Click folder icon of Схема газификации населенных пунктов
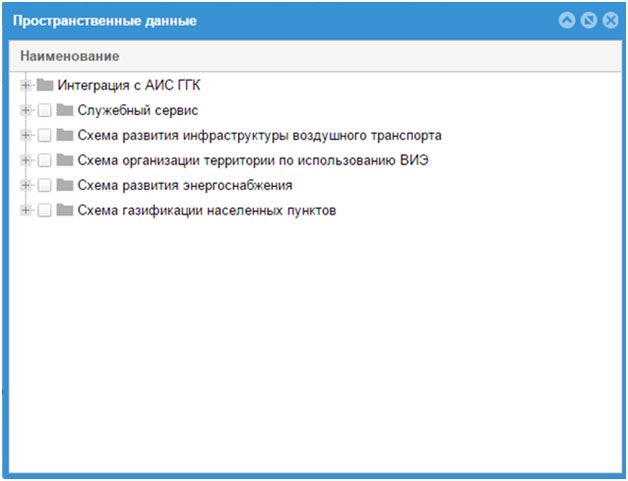Image resolution: width=628 pixels, height=481 pixels. 65,210
